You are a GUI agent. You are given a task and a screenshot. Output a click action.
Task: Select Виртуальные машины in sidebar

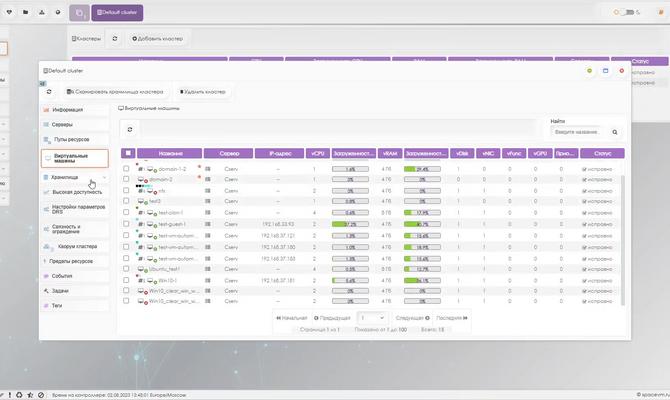pos(75,158)
